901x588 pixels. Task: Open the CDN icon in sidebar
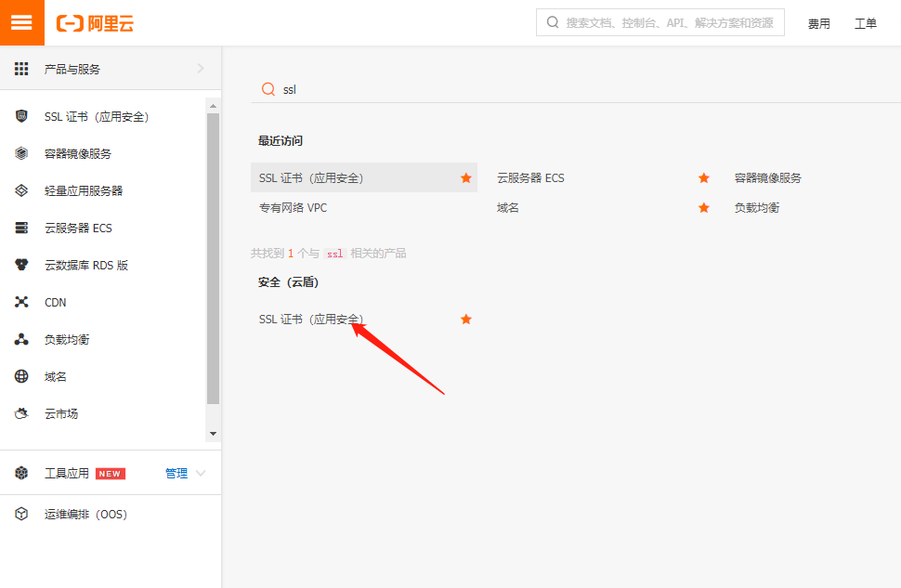[x=21, y=302]
